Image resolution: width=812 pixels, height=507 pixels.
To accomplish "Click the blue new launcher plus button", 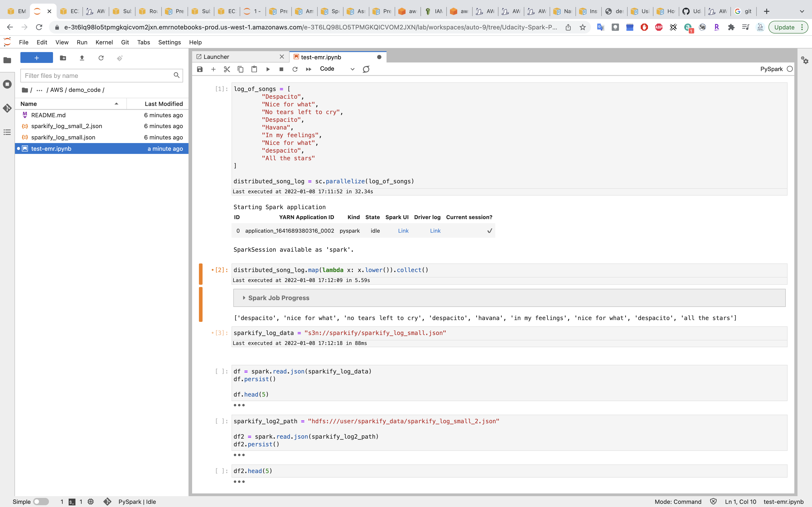I will click(x=36, y=58).
